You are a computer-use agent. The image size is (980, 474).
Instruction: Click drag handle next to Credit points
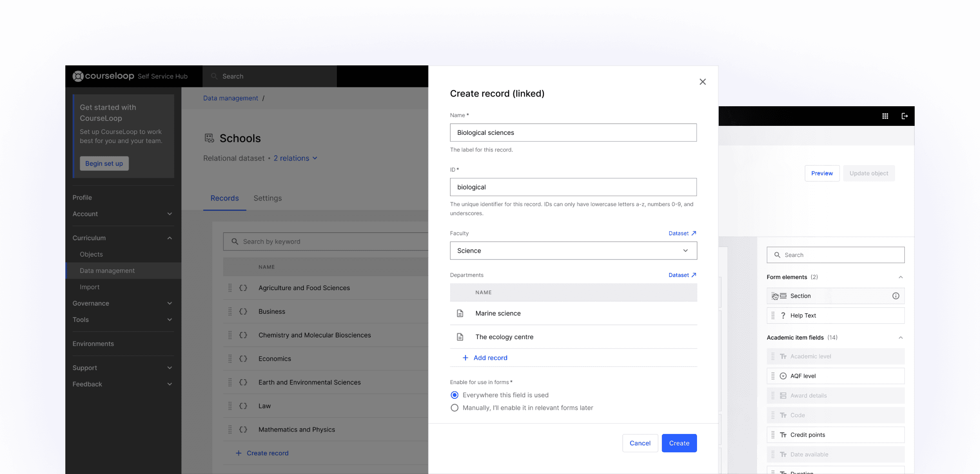(x=773, y=435)
